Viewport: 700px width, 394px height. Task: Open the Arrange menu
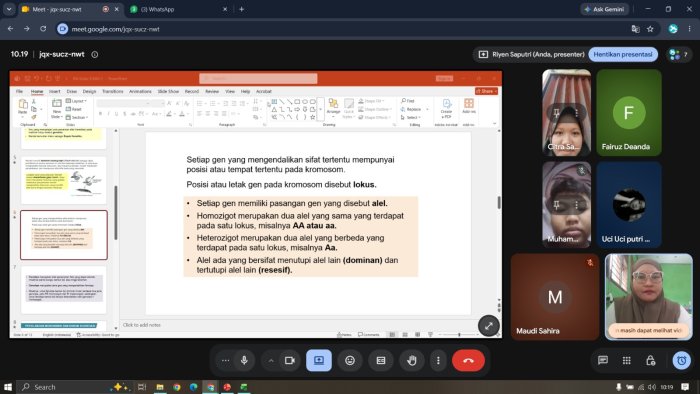333,108
